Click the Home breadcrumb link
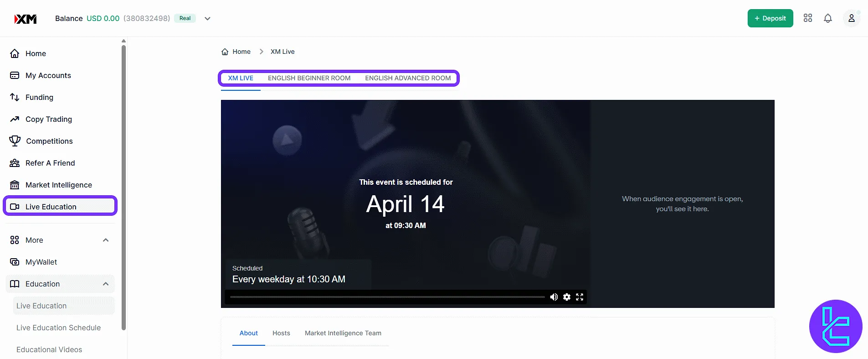The width and height of the screenshot is (868, 359). (241, 52)
